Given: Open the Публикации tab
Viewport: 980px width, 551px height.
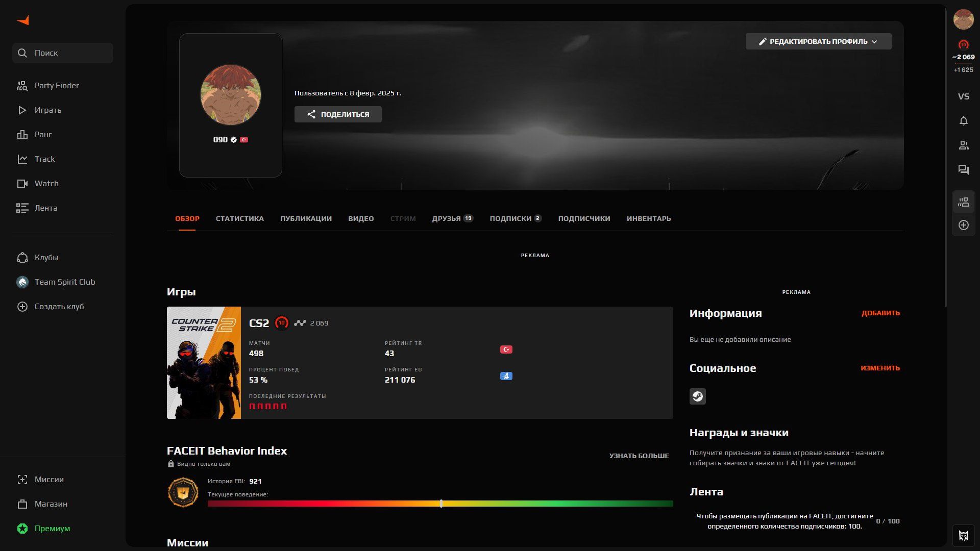Looking at the screenshot, I should pos(306,218).
